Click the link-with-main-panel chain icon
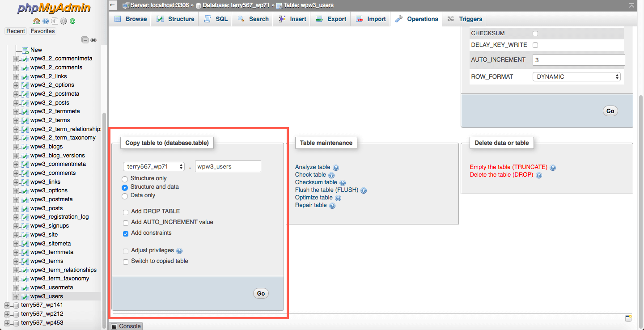Viewport: 644px width, 330px height. pyautogui.click(x=93, y=40)
